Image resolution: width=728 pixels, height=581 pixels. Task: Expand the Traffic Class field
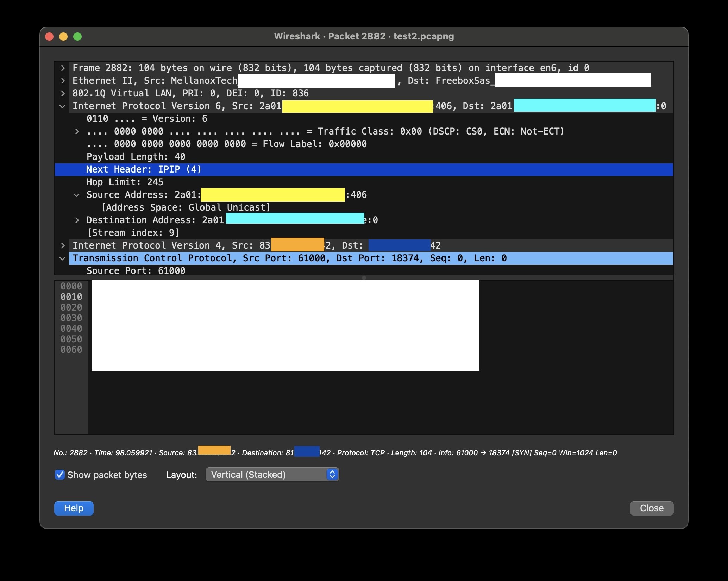coord(77,131)
